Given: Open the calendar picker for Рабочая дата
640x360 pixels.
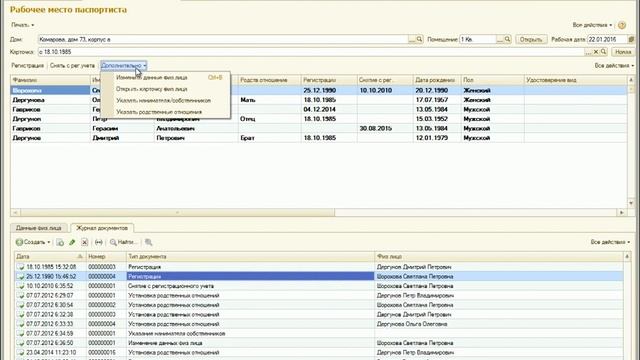Looking at the screenshot, I should point(631,40).
